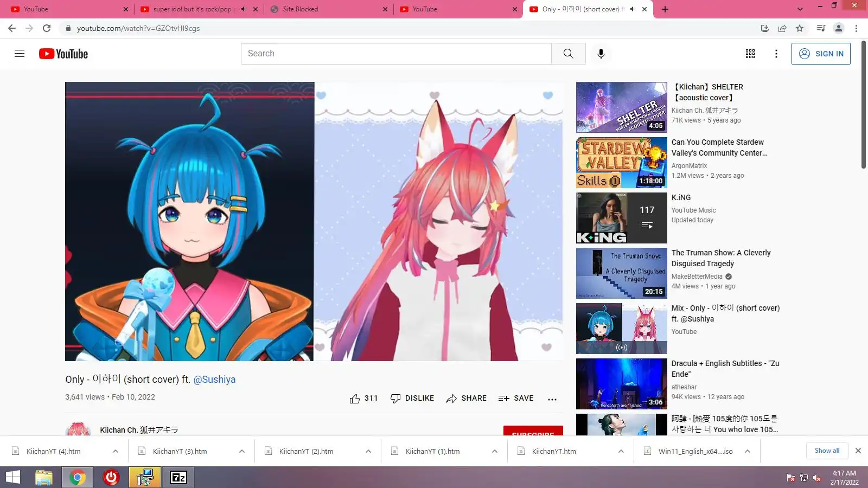
Task: Subscribe to Kiichan Ch. channel
Action: 533,431
